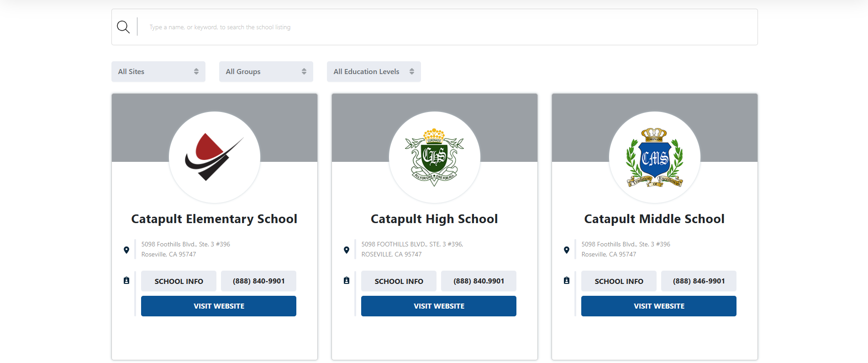Viewport: 868px width, 363px height.
Task: Click the (888) 840.9901 phone button
Action: tap(479, 281)
